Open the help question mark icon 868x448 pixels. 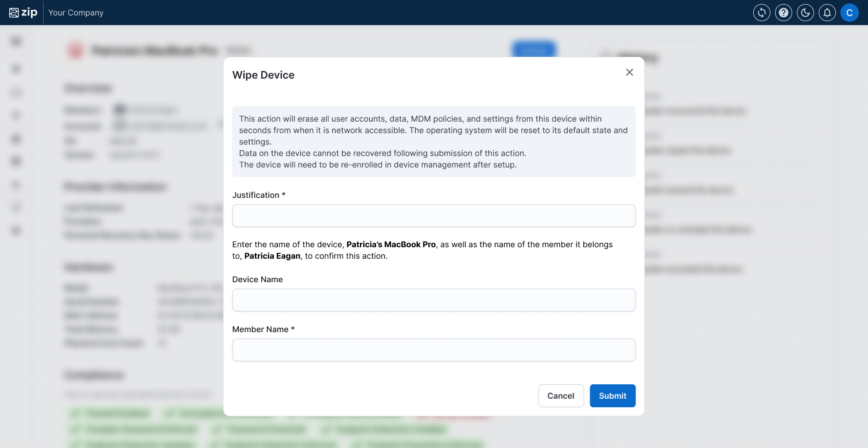coord(783,13)
